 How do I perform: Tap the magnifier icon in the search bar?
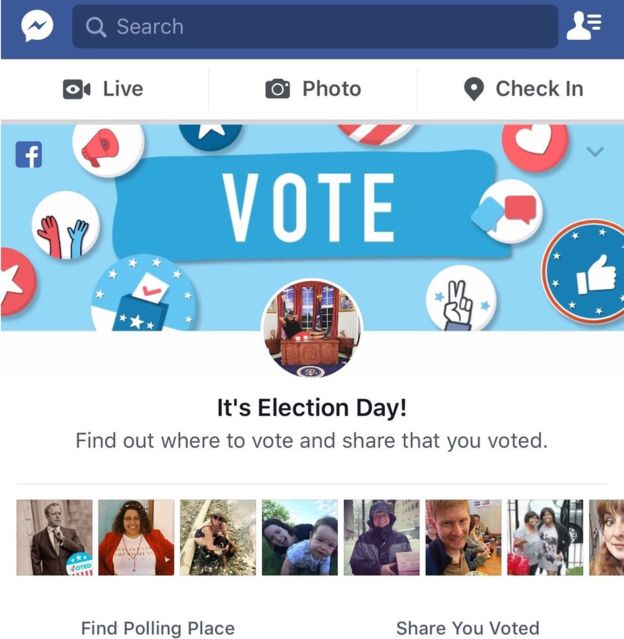coord(96,27)
